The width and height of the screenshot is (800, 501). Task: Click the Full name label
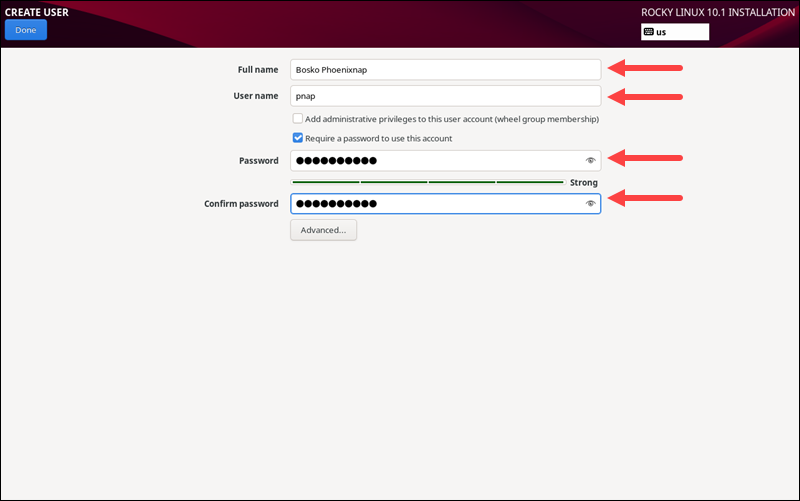[258, 70]
